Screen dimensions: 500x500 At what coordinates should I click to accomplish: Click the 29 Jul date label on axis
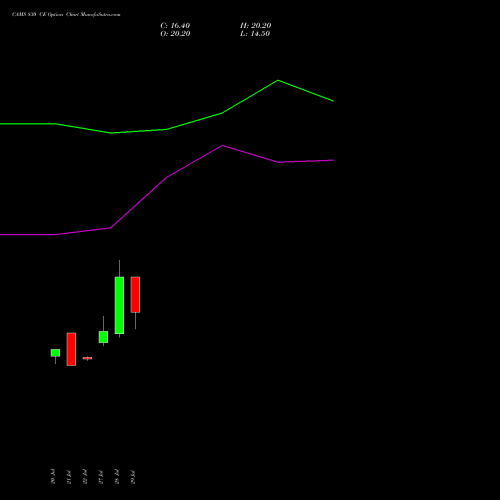click(133, 476)
